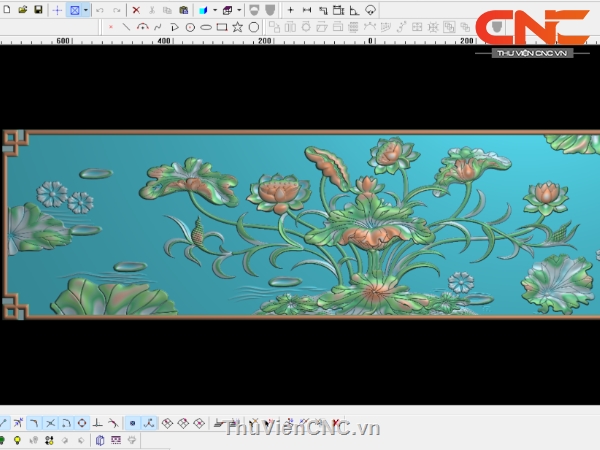Toggle the perpendicular snap icon

(98, 423)
